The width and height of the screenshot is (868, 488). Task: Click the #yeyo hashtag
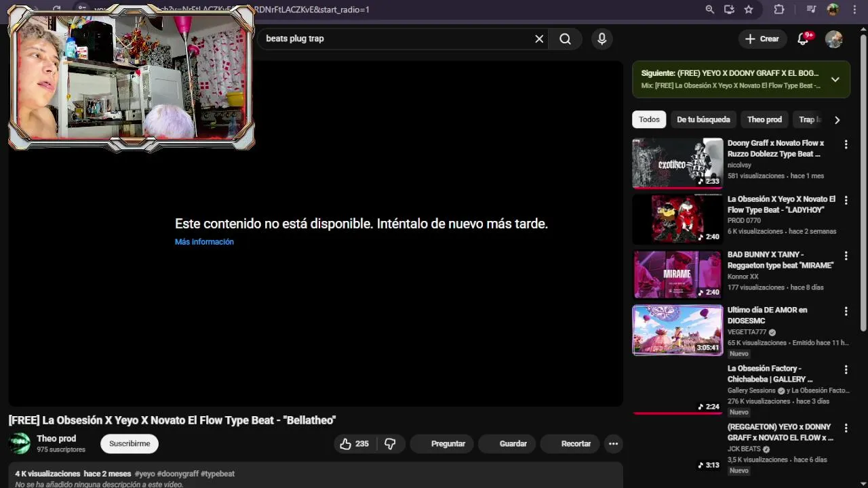click(x=144, y=474)
